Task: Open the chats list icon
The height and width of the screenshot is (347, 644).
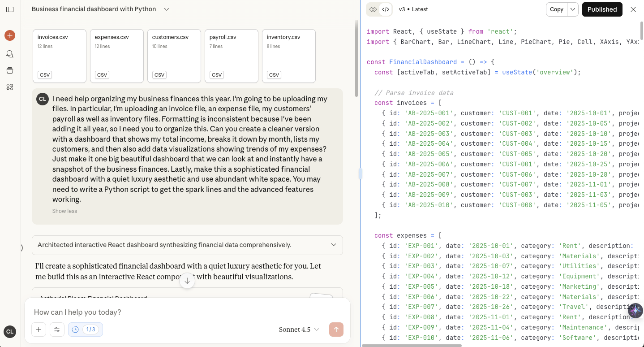Action: tap(10, 54)
